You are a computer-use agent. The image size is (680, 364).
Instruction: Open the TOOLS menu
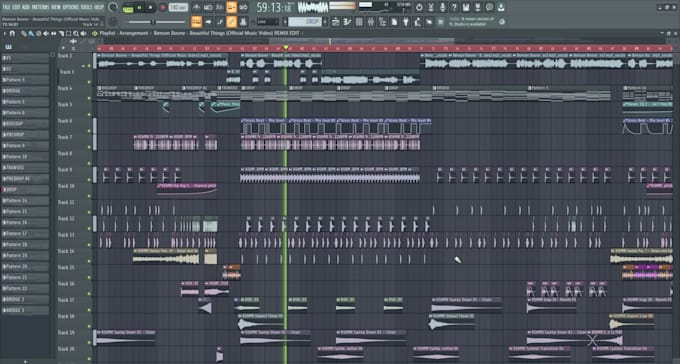coord(86,7)
